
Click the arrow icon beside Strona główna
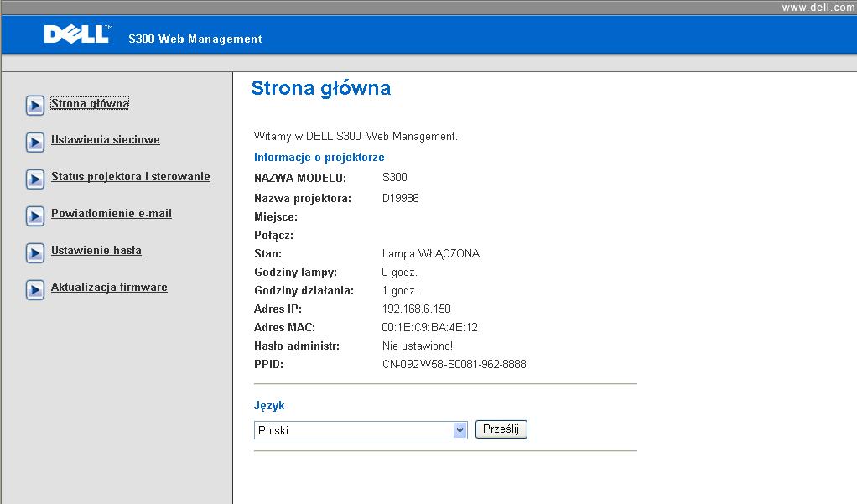click(35, 106)
